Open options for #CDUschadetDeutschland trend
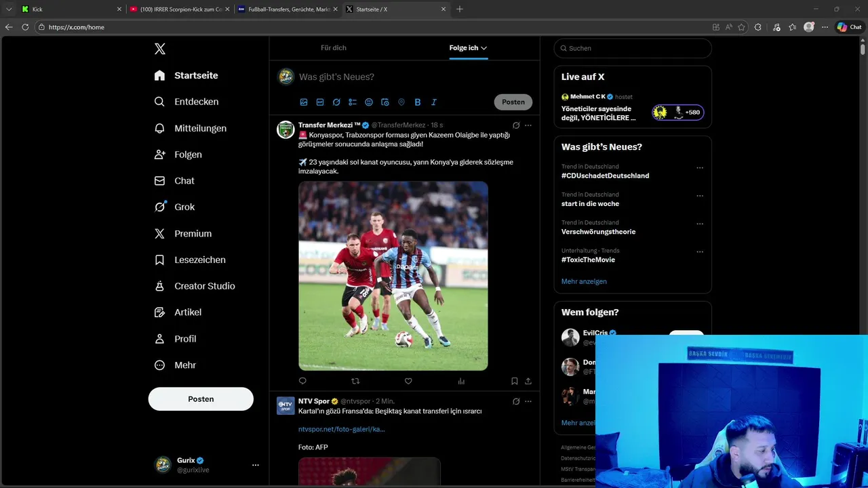 [700, 168]
